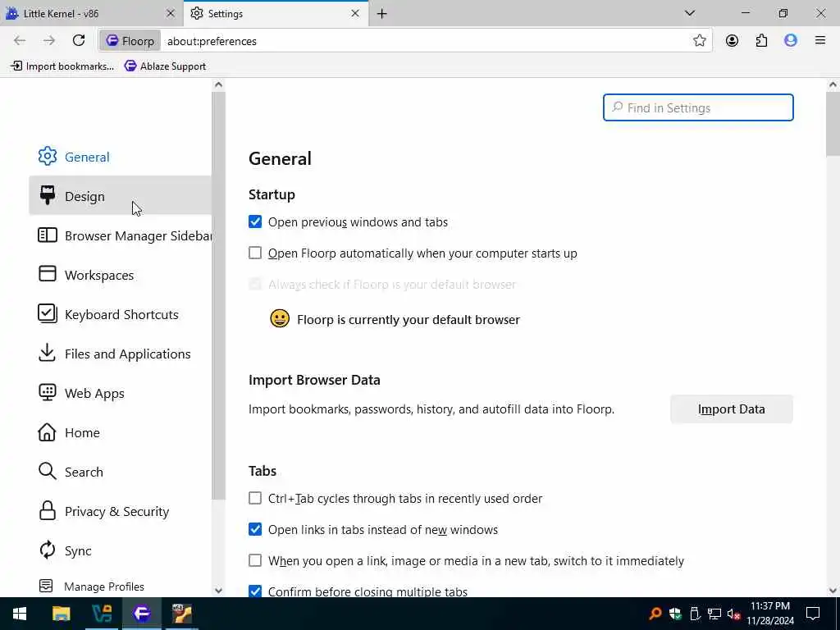The image size is (840, 630).
Task: Switch to the Settings tab
Action: (x=276, y=14)
